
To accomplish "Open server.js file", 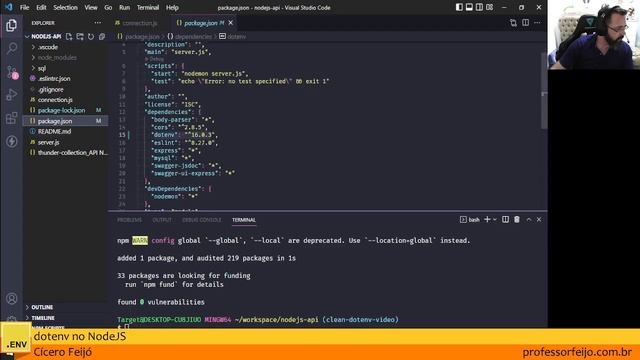I will [49, 142].
